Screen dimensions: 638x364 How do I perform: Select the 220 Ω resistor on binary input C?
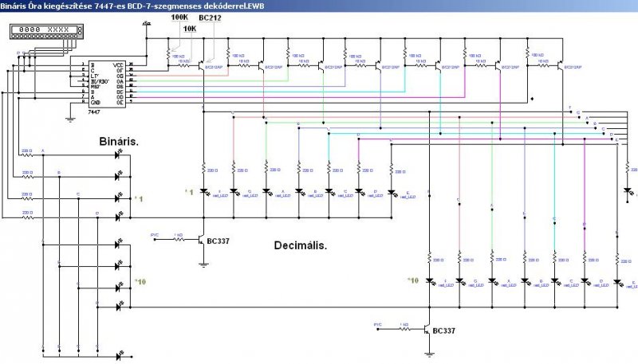27,198
